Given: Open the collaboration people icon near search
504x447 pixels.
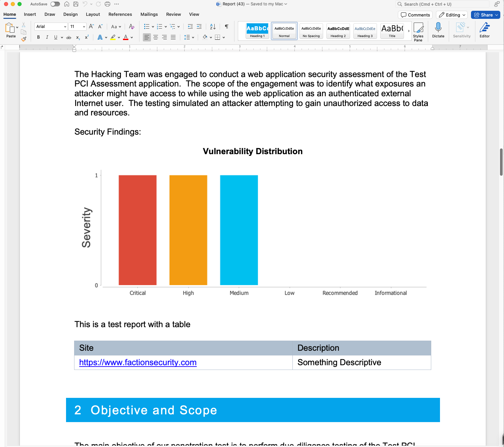Looking at the screenshot, I should pos(497,4).
